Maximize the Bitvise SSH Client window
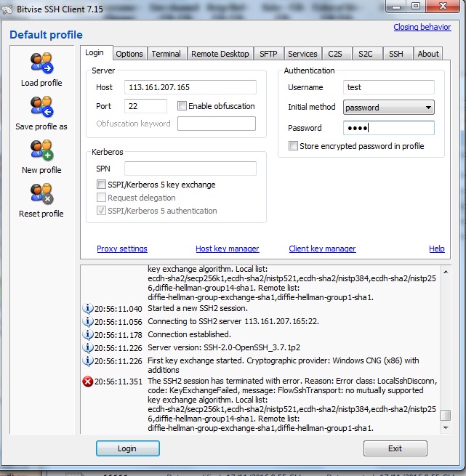Image resolution: width=466 pixels, height=476 pixels. (416, 6)
